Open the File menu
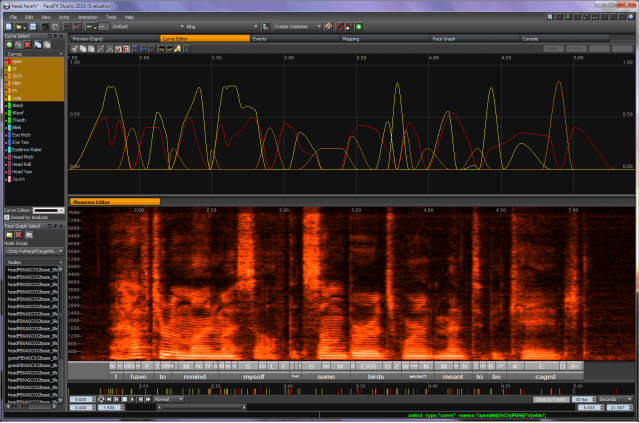This screenshot has width=640, height=423. pos(13,18)
